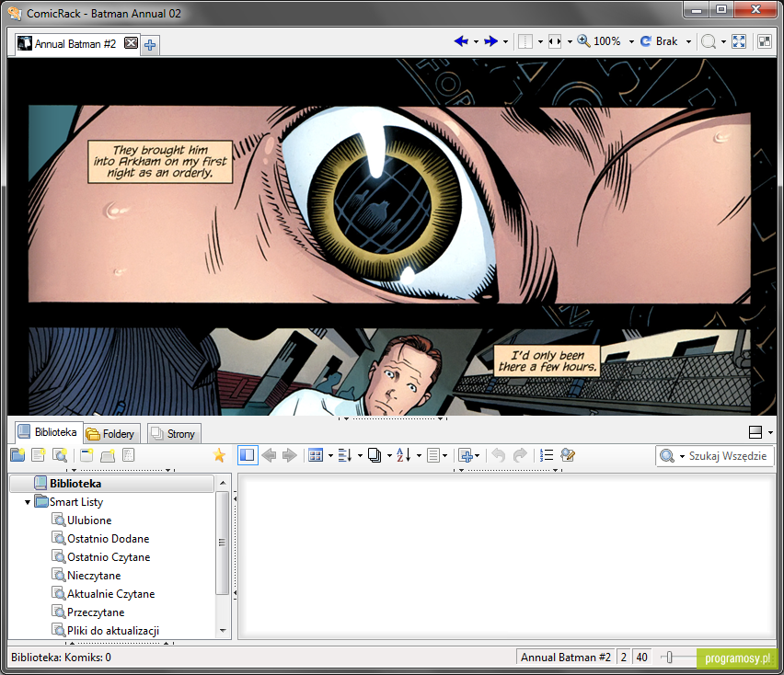The width and height of the screenshot is (784, 675).
Task: Switch to the Foldery tab
Action: point(111,434)
